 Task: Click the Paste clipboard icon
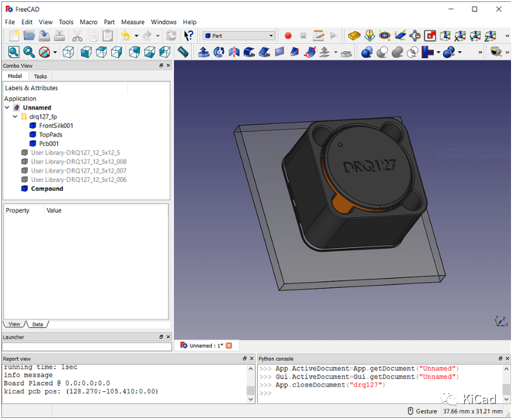point(108,36)
